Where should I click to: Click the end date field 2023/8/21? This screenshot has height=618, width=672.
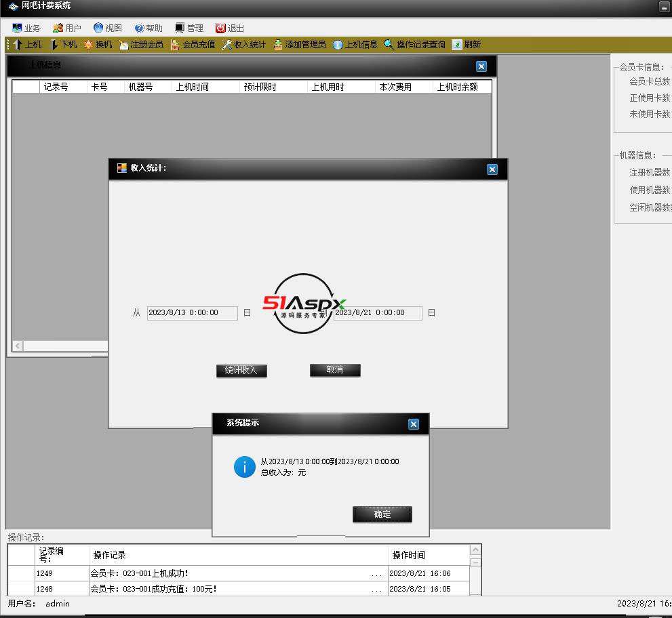tap(378, 312)
